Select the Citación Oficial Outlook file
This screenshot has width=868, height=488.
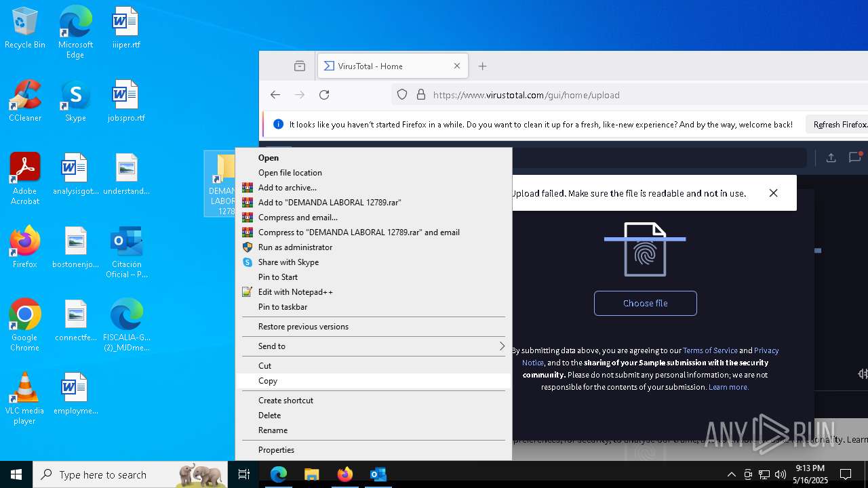coord(125,253)
